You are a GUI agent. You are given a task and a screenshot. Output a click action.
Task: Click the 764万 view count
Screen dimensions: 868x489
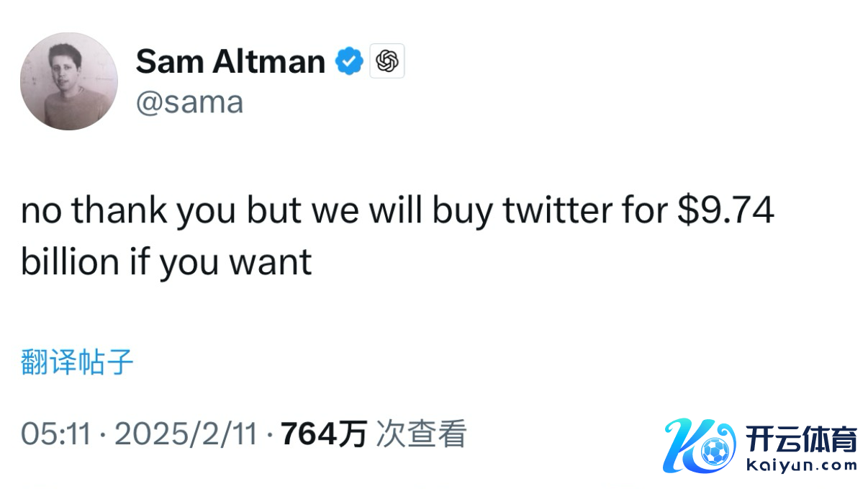click(324, 434)
